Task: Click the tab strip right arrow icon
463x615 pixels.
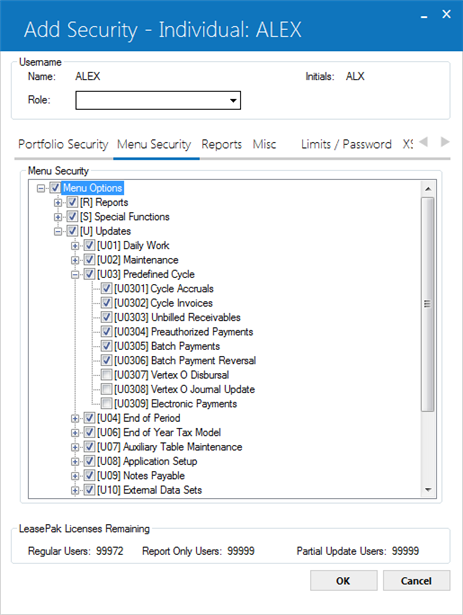Action: pos(445,142)
